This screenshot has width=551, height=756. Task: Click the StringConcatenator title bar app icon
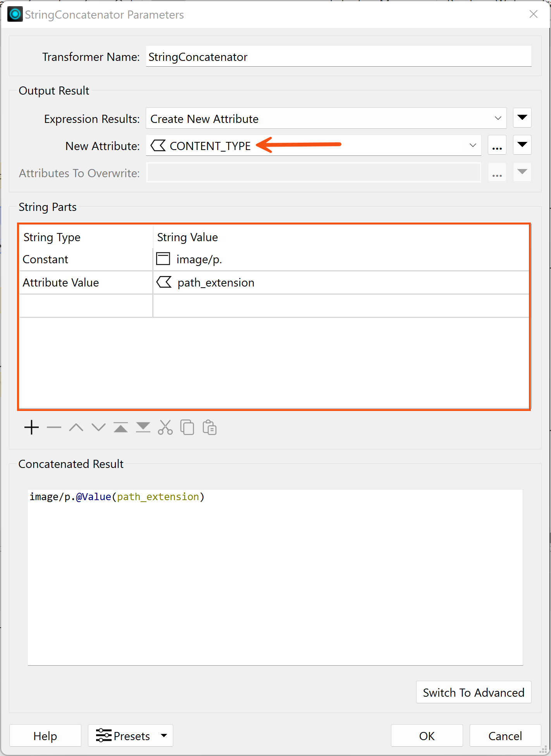pyautogui.click(x=15, y=14)
